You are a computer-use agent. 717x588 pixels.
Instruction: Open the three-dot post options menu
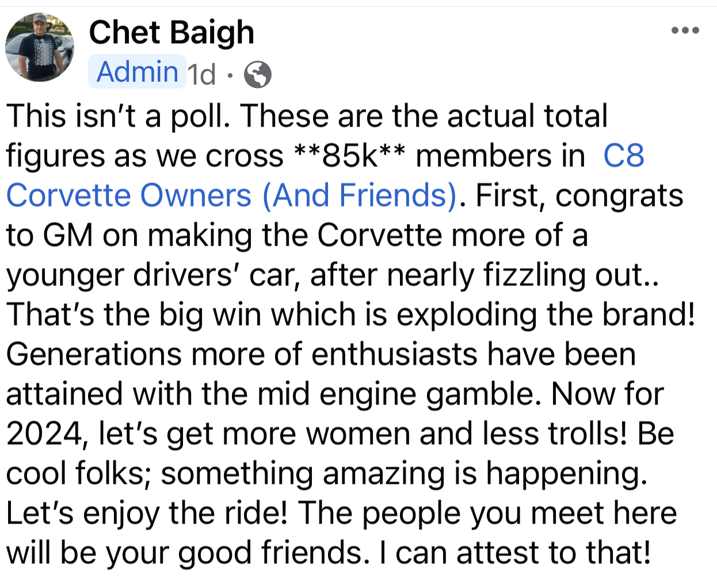tap(685, 30)
